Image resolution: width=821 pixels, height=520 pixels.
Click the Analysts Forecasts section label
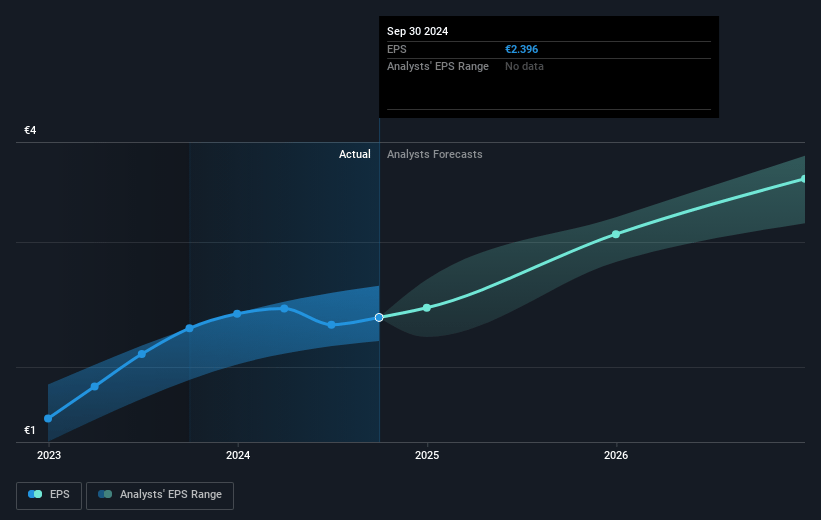(x=435, y=154)
